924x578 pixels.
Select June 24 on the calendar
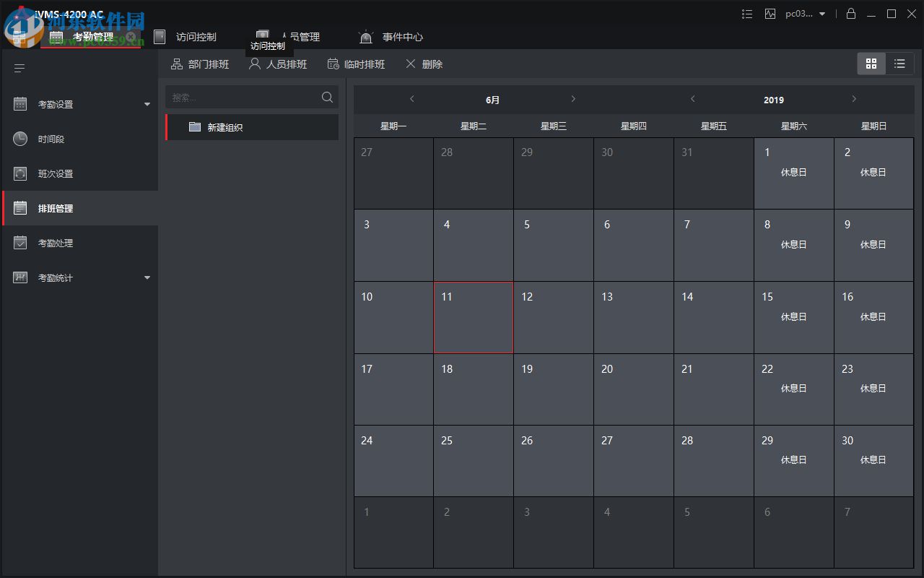[393, 461]
